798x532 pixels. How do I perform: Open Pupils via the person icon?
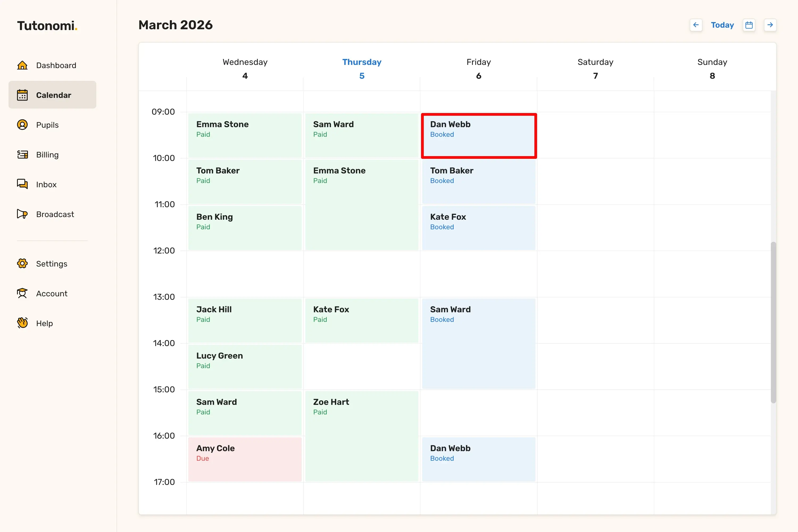point(22,125)
